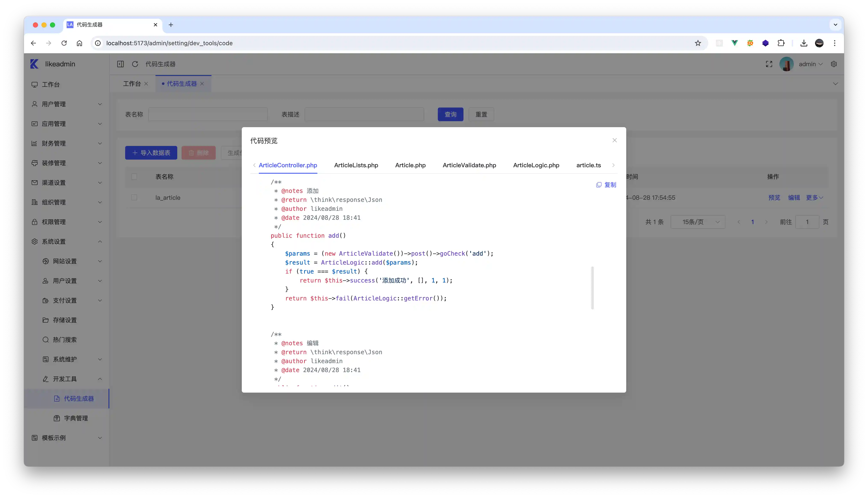Collapse the sidebar menu icon
This screenshot has width=868, height=498.
click(x=120, y=64)
